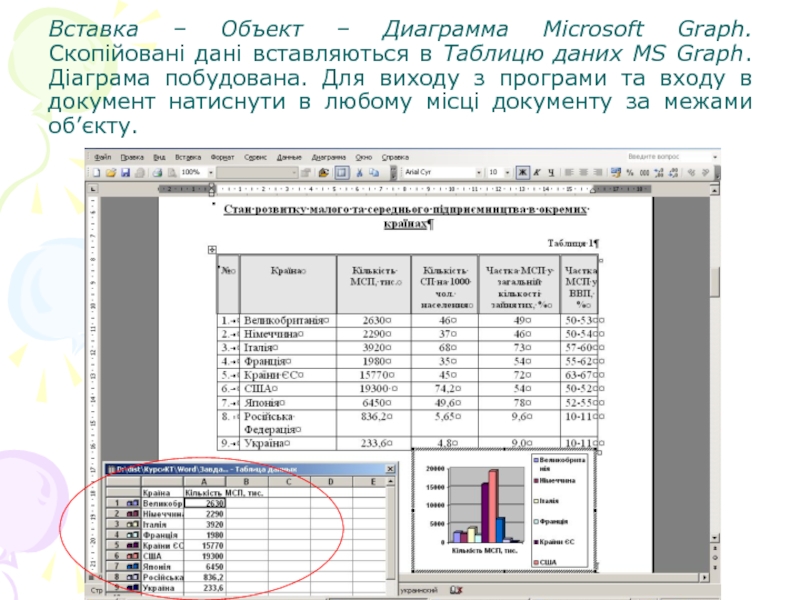The height and width of the screenshot is (600, 800).
Task: Open the Данные menu
Action: coord(289,157)
